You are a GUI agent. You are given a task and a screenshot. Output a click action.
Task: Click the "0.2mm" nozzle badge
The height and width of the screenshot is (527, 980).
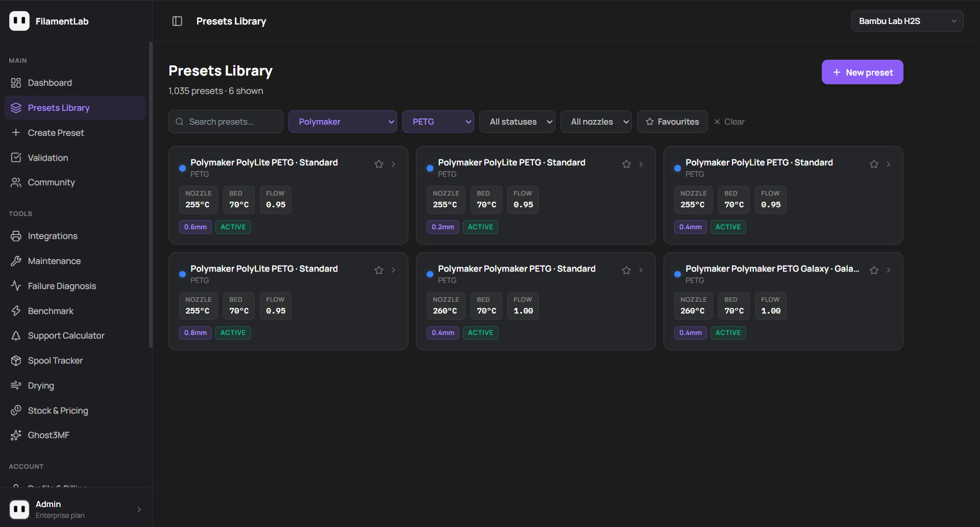443,227
